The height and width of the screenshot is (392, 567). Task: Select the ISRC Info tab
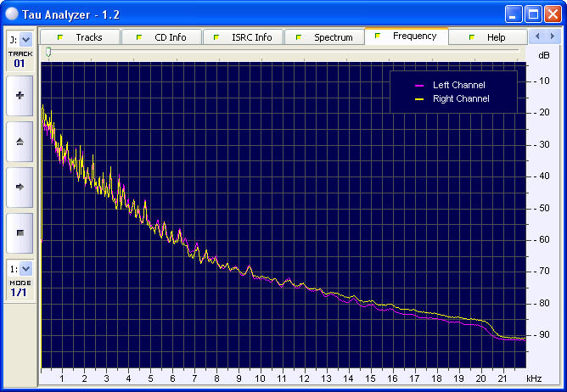(x=244, y=37)
